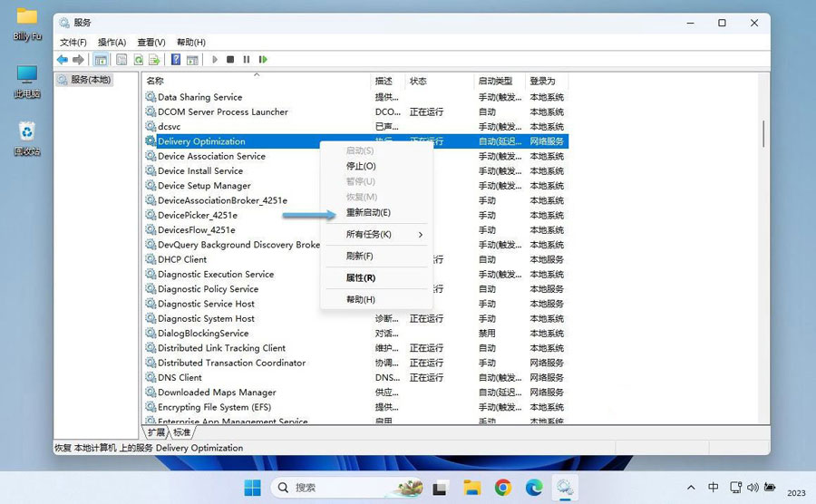Click the Stop Service toolbar button
The image size is (816, 504).
pyautogui.click(x=230, y=60)
